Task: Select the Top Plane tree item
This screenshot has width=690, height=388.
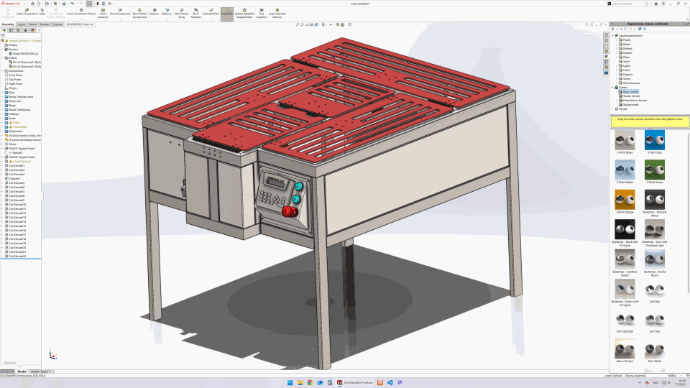Action: (x=15, y=80)
